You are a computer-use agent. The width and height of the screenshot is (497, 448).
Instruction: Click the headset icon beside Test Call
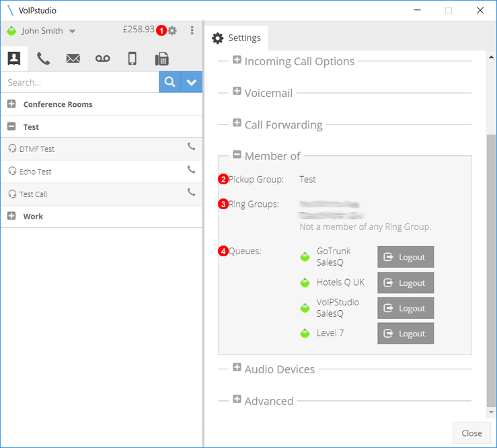click(x=12, y=194)
